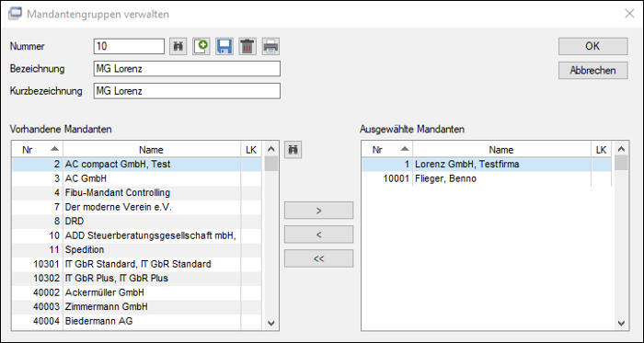Click the Bezeichnung text field
Screen dimensions: 644x343
(x=187, y=69)
